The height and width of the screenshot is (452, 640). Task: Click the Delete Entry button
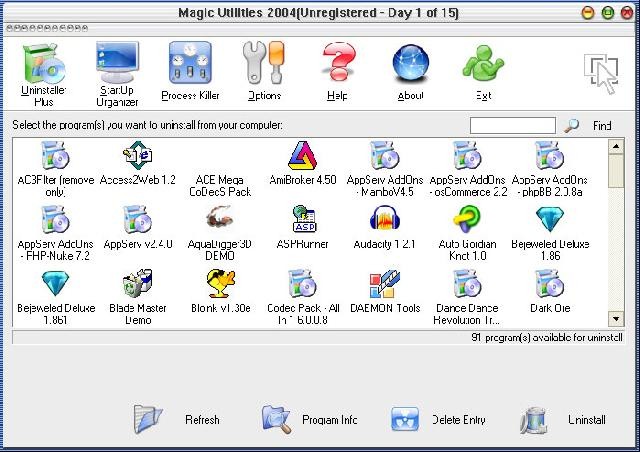pos(438,419)
